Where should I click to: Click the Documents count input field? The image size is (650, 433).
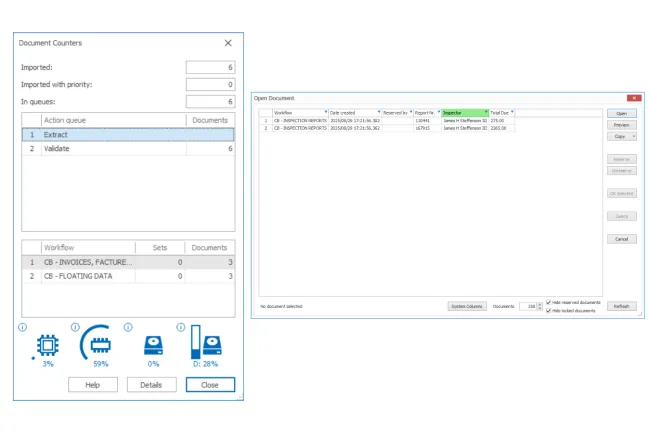point(528,307)
